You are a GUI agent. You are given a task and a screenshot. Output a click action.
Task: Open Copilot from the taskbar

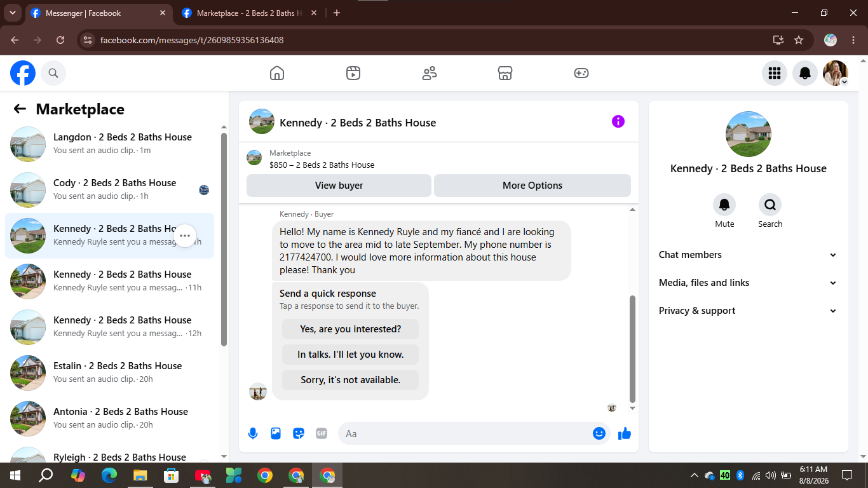(x=78, y=475)
